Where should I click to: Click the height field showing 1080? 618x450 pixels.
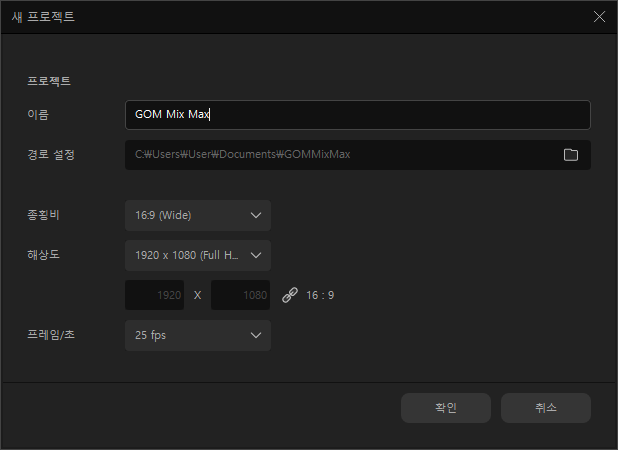point(241,295)
